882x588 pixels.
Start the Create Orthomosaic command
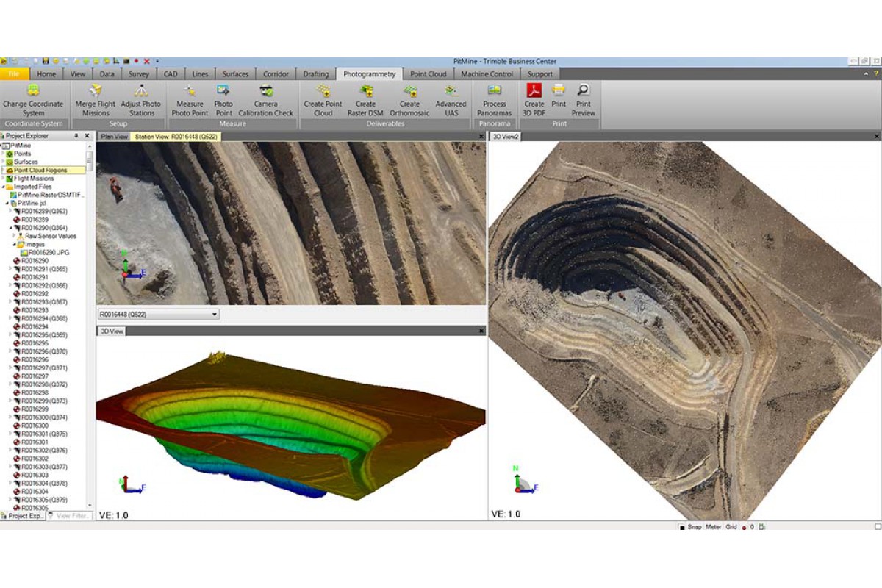(409, 91)
